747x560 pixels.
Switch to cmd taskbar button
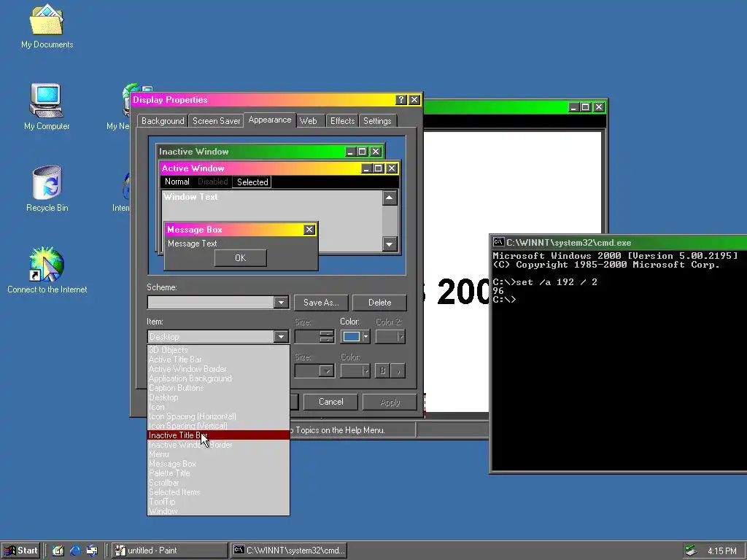(x=289, y=551)
